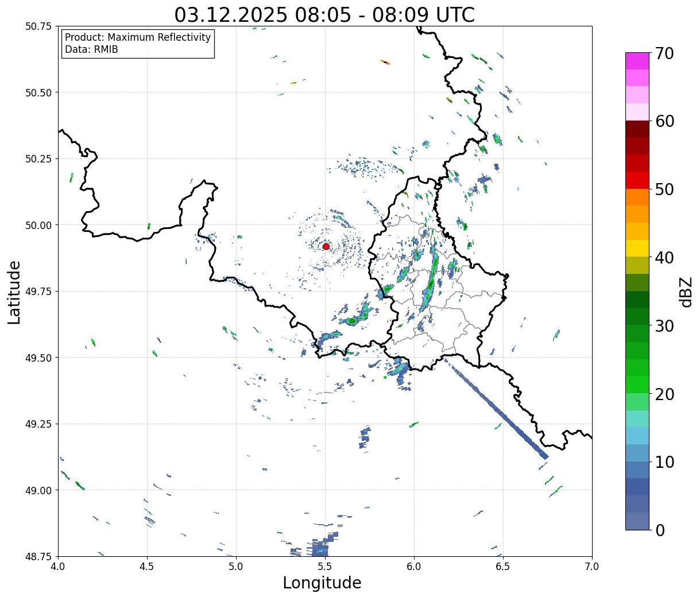700x597 pixels.
Task: Click the longitude tick label 5.5
Action: (x=325, y=567)
